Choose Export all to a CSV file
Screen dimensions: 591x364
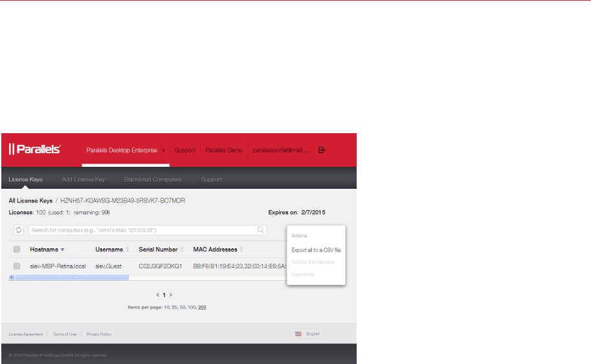coord(316,250)
